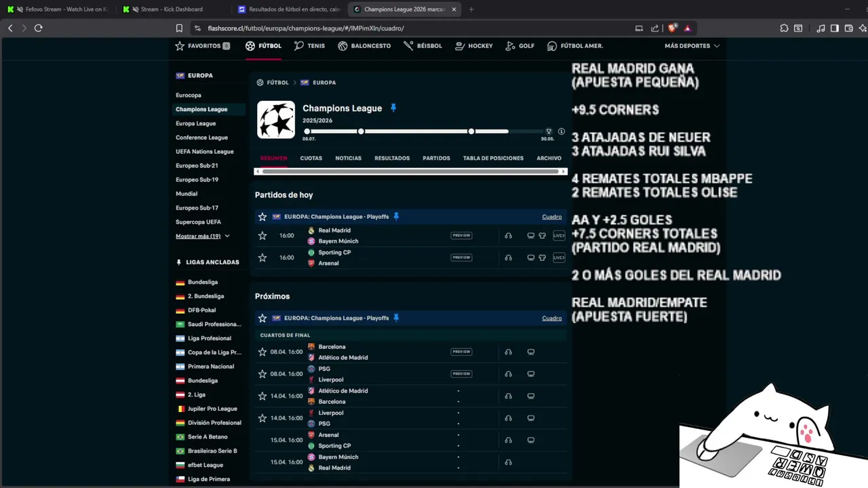
Task: Open LIVE icon for Real Madrid match
Action: (559, 236)
